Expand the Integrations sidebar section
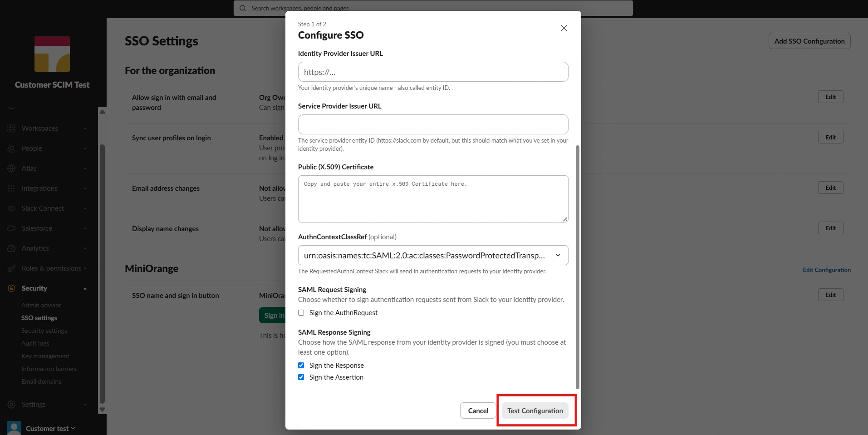Image resolution: width=868 pixels, height=435 pixels. pos(85,188)
